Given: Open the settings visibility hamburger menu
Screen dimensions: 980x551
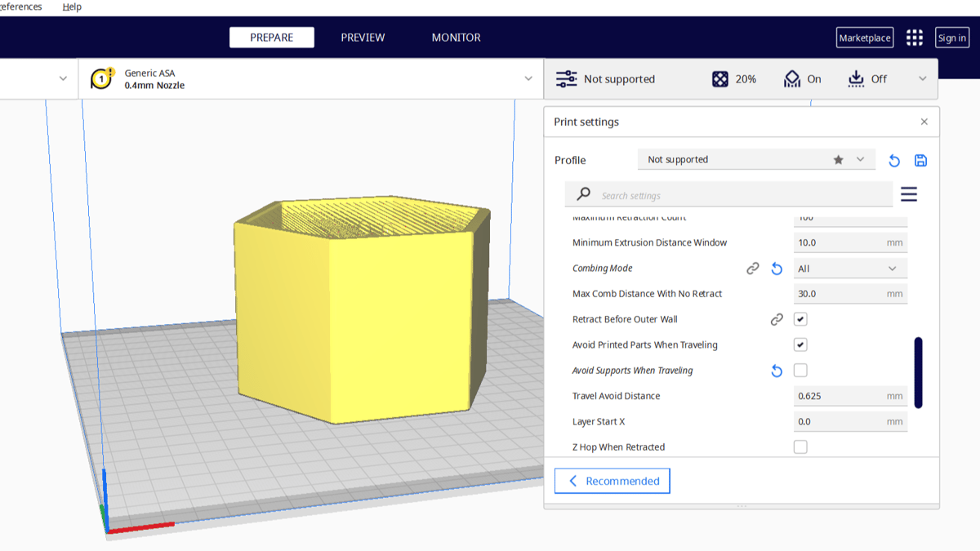Looking at the screenshot, I should point(908,194).
